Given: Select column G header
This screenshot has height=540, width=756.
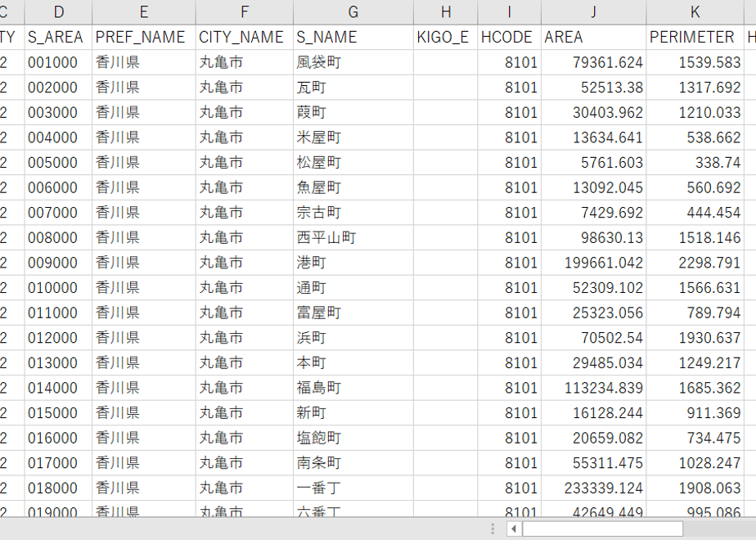Looking at the screenshot, I should 353,12.
